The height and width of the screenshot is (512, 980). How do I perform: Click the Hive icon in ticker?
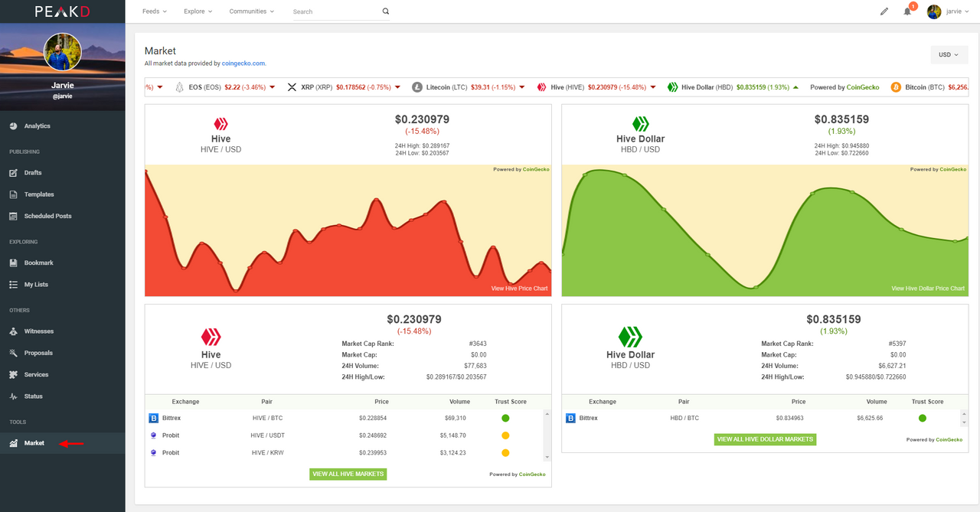click(x=541, y=87)
